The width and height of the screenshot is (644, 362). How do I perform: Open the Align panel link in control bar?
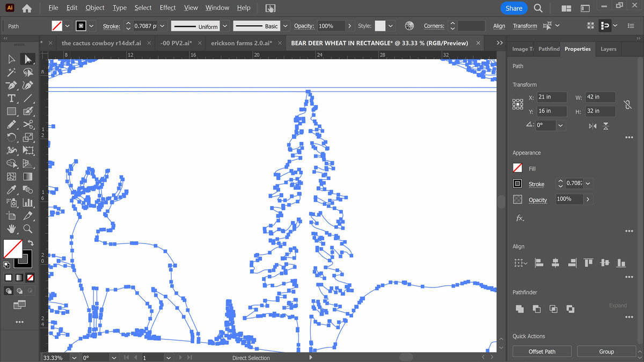click(x=499, y=26)
